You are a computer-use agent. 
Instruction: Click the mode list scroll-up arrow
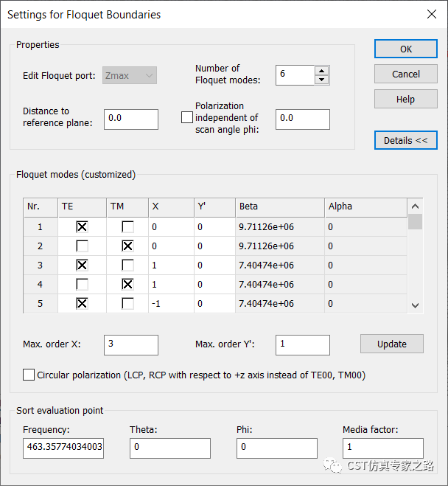pos(415,206)
